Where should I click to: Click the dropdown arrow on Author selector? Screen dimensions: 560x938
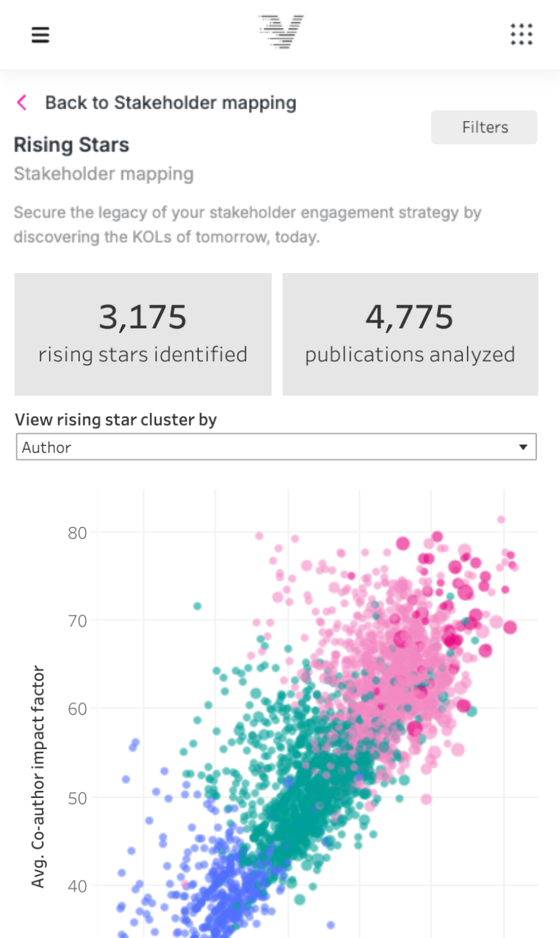click(x=522, y=447)
